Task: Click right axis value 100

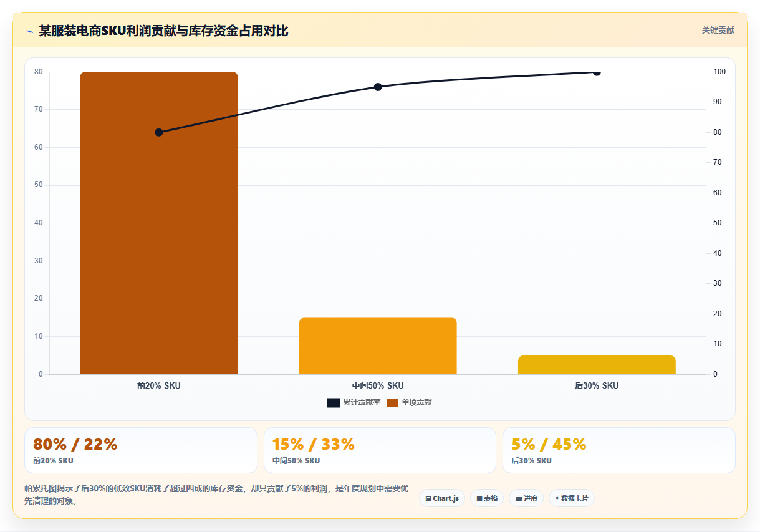Action: tap(719, 72)
